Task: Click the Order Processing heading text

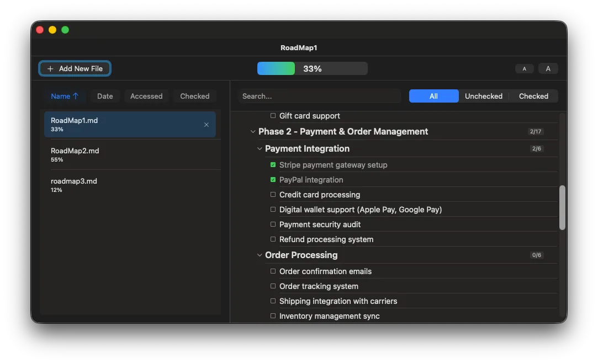Action: (301, 255)
